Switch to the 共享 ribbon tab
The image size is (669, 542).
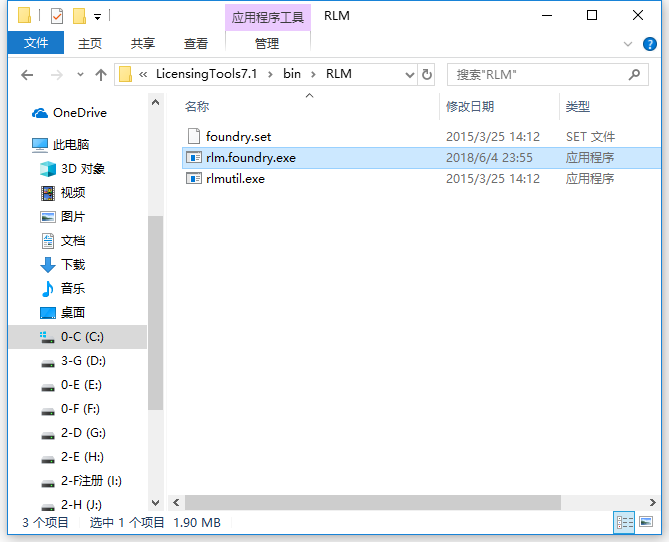coord(143,43)
